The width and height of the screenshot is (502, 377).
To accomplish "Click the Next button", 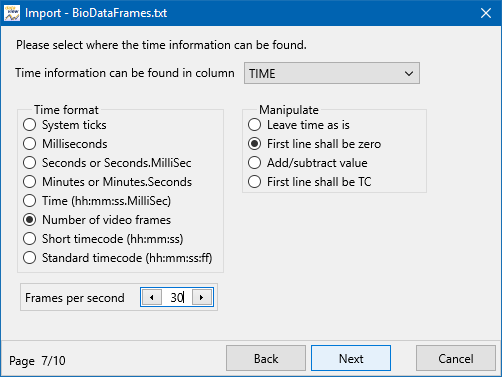I will [x=351, y=358].
